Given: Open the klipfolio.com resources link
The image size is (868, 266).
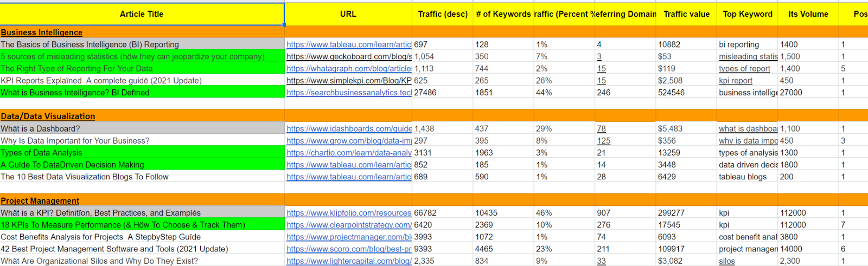Looking at the screenshot, I should [x=349, y=213].
